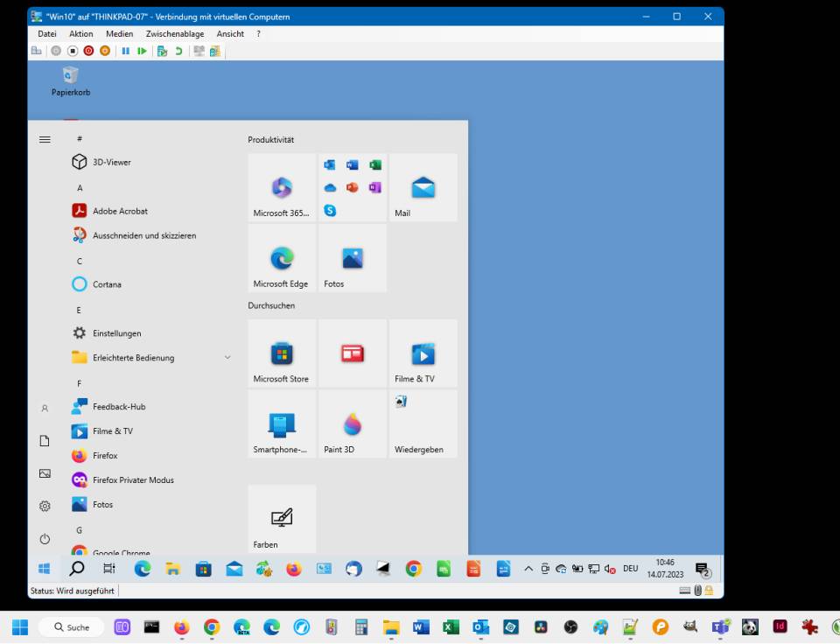The height and width of the screenshot is (644, 840).
Task: Open Einstellungen from the app list
Action: pos(116,333)
